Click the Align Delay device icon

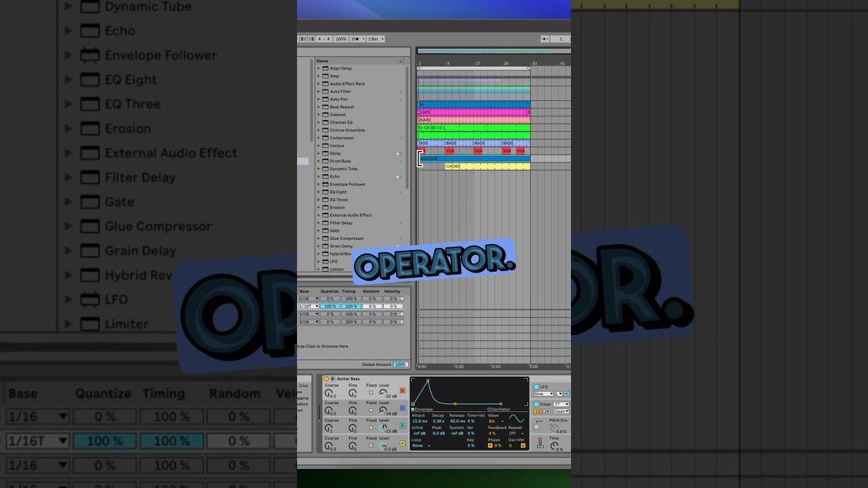[x=325, y=68]
